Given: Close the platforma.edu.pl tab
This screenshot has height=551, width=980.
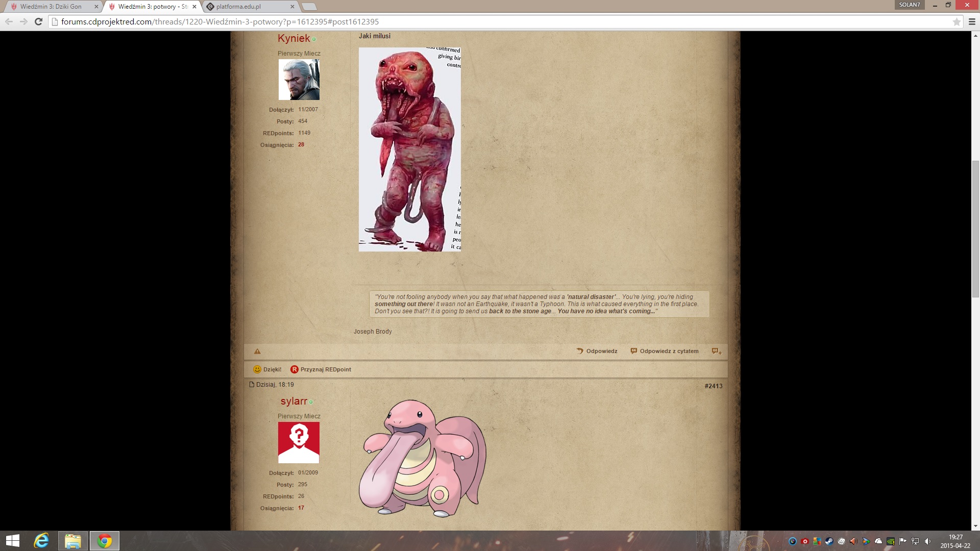Looking at the screenshot, I should pyautogui.click(x=292, y=7).
